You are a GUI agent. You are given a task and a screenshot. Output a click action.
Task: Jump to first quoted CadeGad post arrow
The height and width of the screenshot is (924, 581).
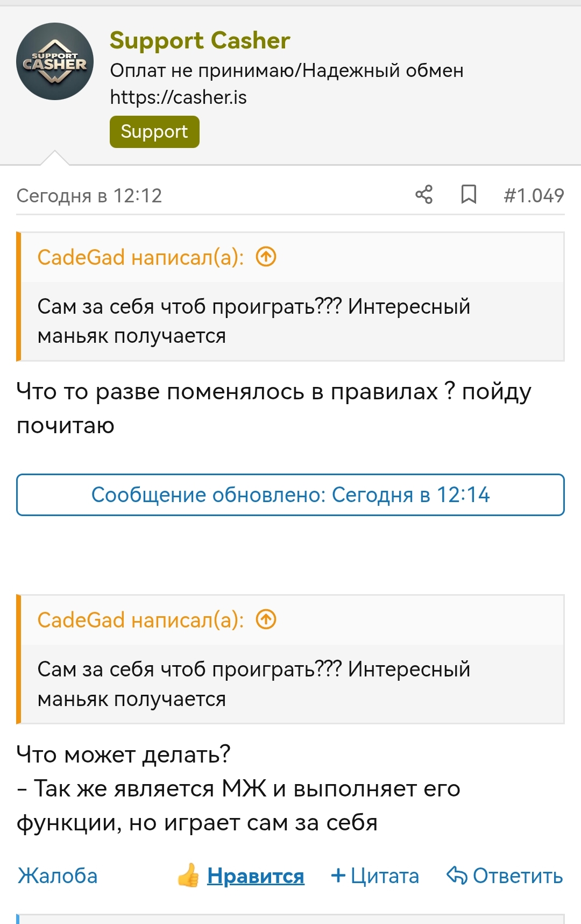(x=266, y=257)
